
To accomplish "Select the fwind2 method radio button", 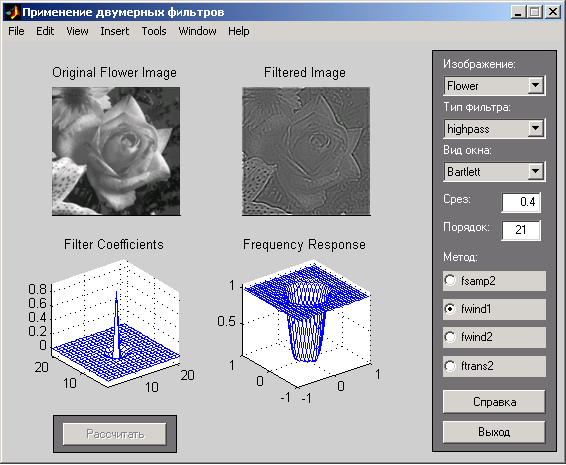I will [x=450, y=337].
